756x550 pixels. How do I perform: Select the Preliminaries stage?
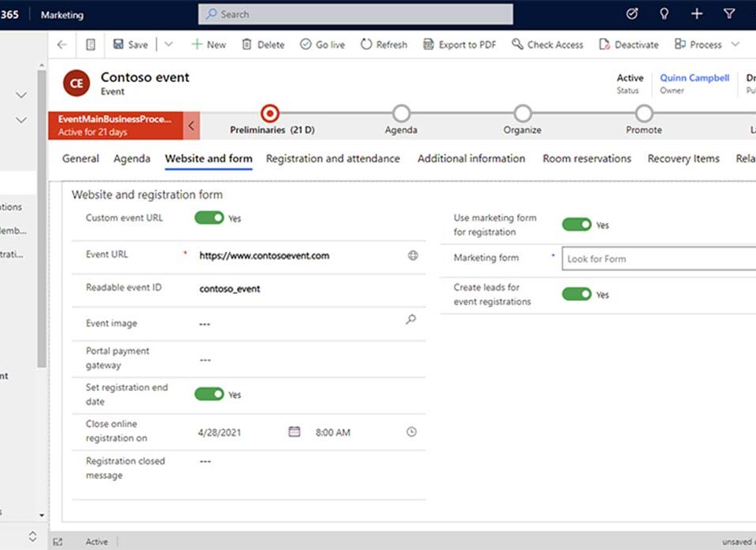270,113
